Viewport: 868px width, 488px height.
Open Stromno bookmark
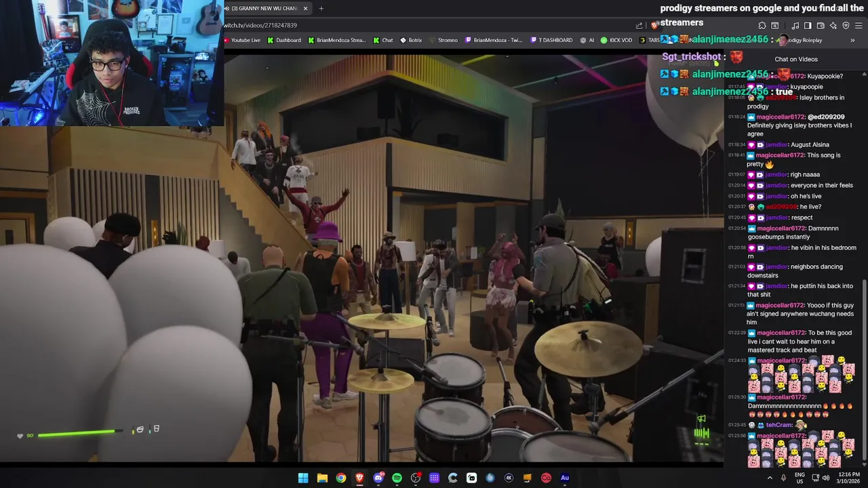click(x=443, y=40)
